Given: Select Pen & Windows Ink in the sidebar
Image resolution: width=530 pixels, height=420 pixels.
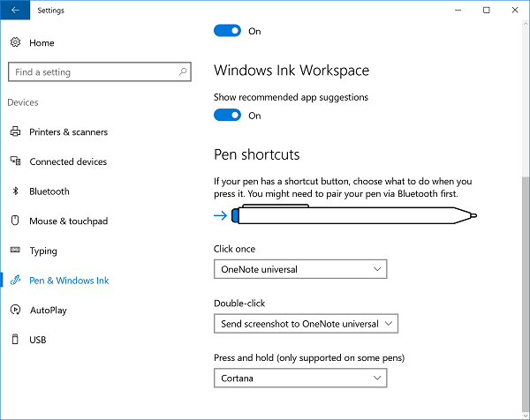Looking at the screenshot, I should (69, 281).
